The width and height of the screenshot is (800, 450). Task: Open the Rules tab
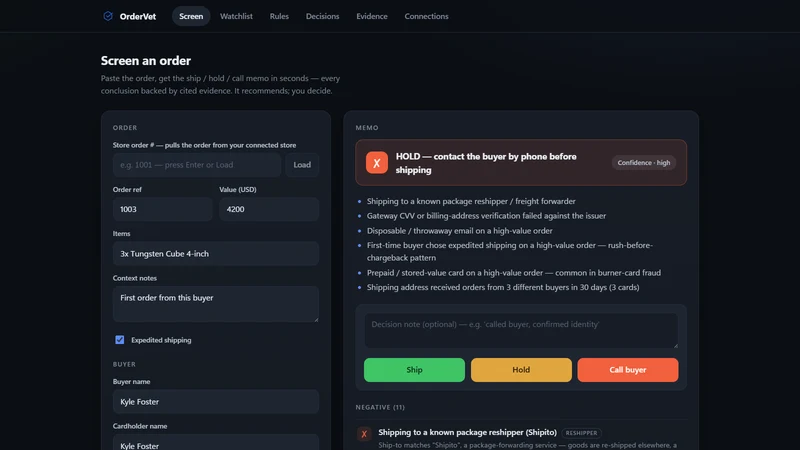coord(279,16)
